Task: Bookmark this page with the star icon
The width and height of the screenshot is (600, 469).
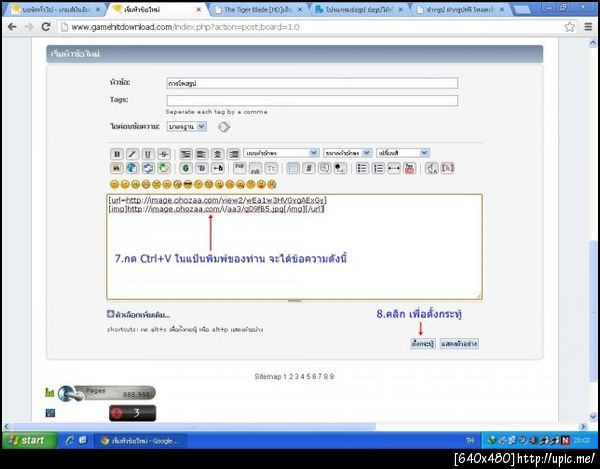Action: [x=569, y=27]
